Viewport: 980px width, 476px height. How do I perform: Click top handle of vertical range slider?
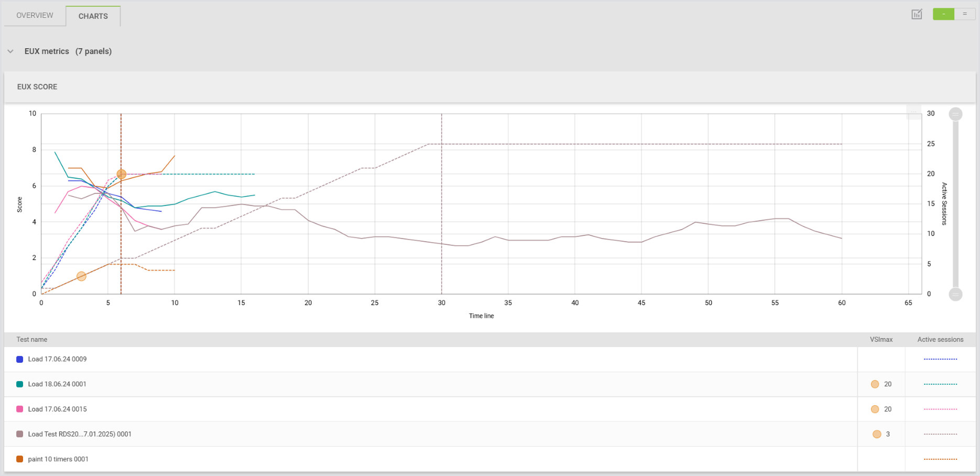click(x=955, y=114)
